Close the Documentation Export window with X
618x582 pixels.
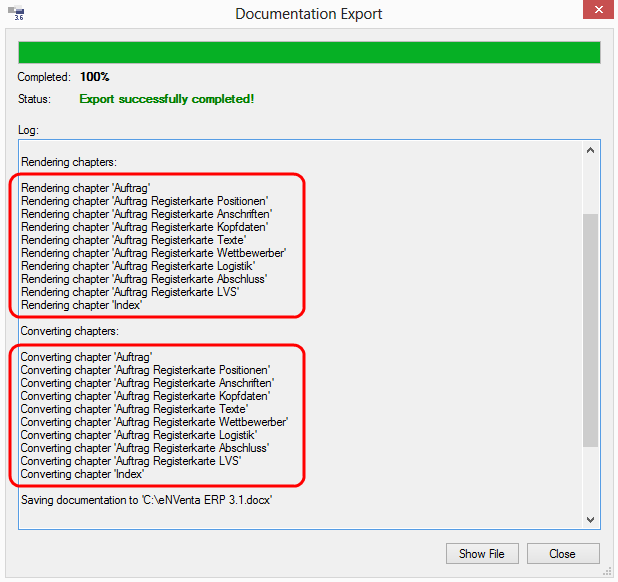[x=598, y=9]
